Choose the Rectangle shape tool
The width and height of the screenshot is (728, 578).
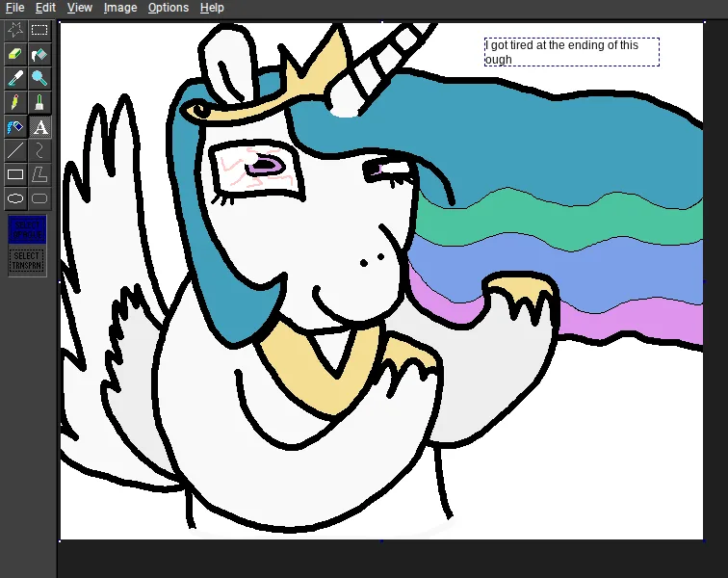click(x=15, y=174)
